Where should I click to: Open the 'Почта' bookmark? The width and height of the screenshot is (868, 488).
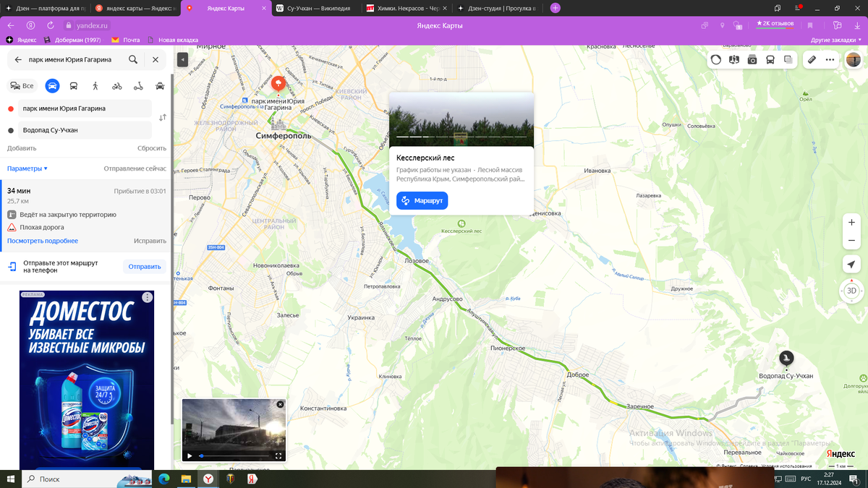pyautogui.click(x=126, y=40)
